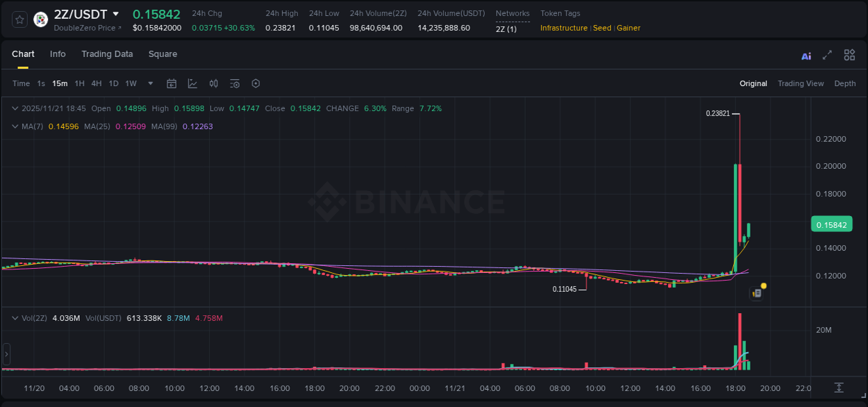This screenshot has width=868, height=407.
Task: Open the indicator display settings icon
Action: point(235,83)
